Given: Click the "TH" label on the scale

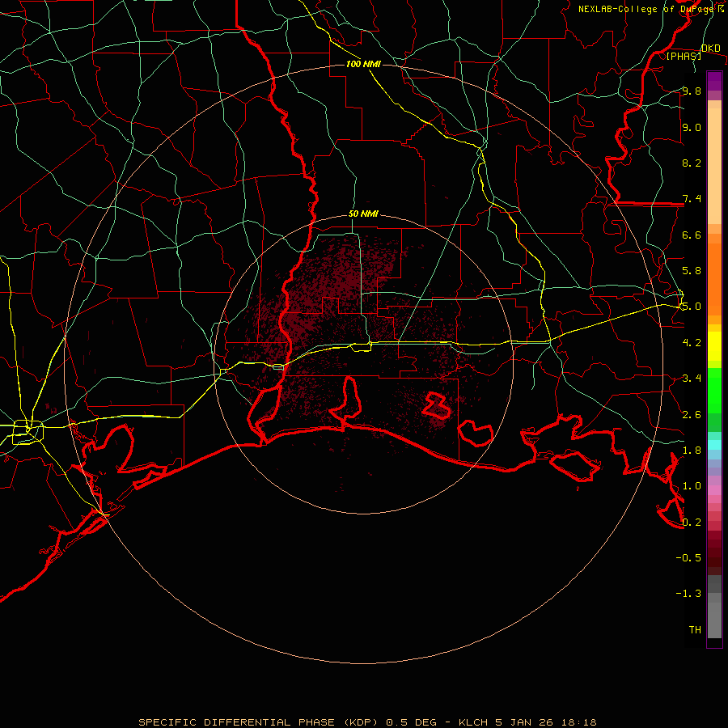Looking at the screenshot, I should [x=695, y=630].
